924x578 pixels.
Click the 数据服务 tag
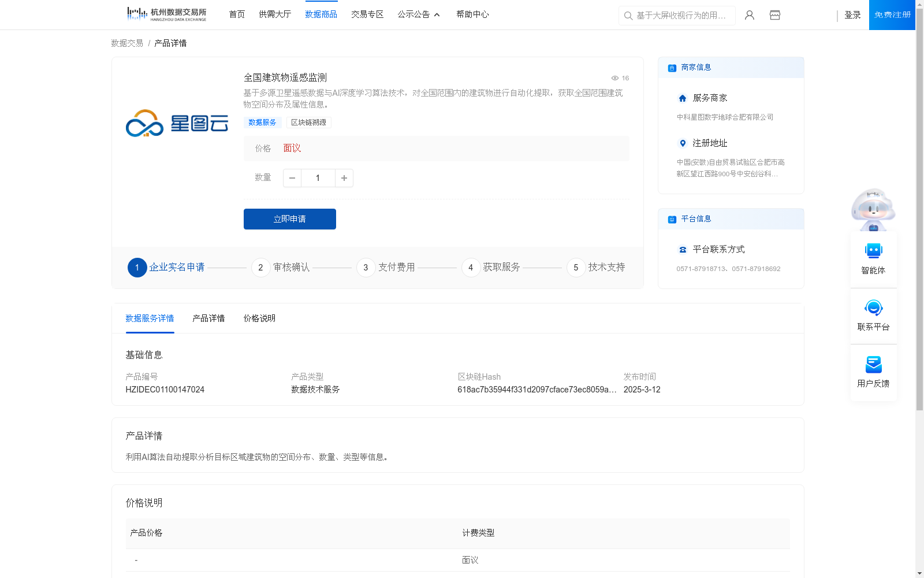263,123
